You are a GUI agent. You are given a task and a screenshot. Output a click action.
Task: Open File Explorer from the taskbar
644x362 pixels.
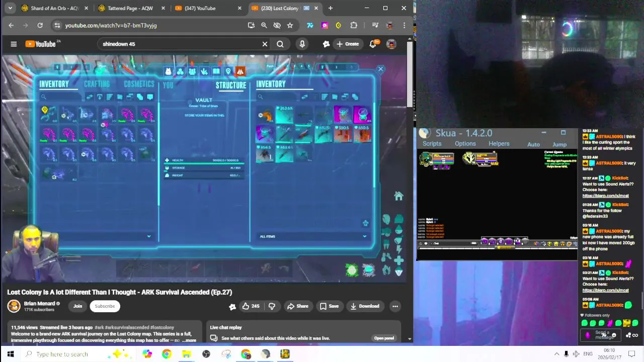tap(186, 354)
